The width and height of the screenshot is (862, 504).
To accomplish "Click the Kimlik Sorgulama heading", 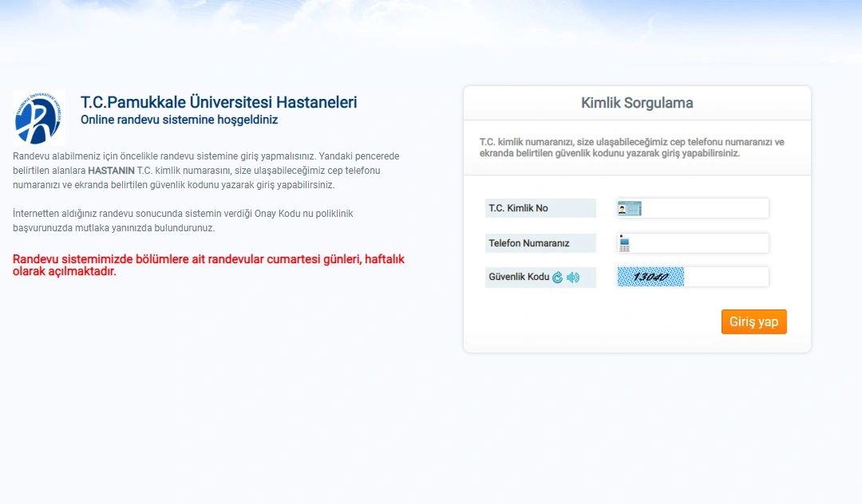I will (637, 103).
